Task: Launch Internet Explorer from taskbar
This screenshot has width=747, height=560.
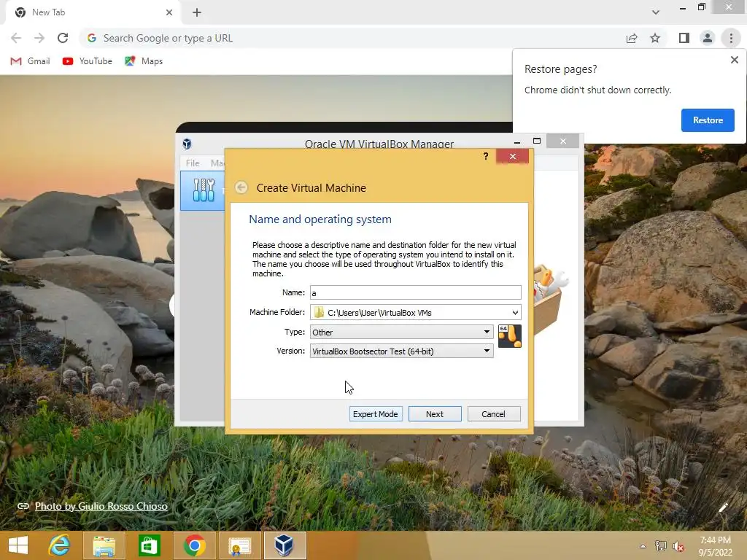Action: (59, 545)
